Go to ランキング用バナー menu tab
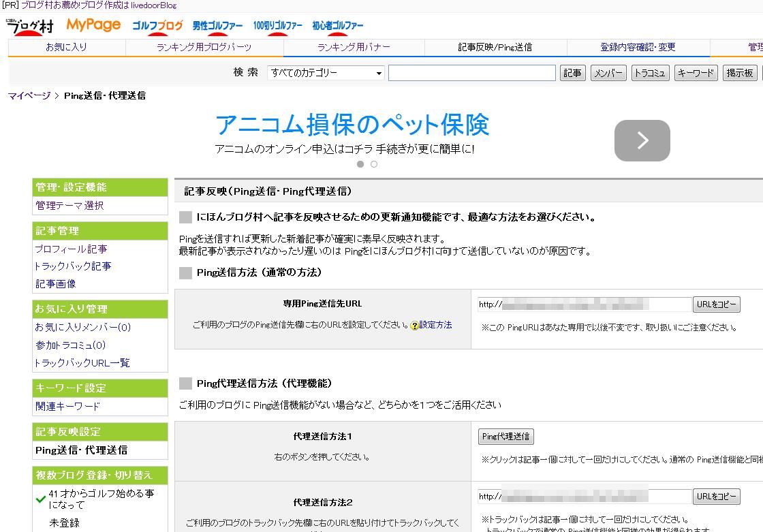Screen dimensions: 763x532 click(x=354, y=47)
